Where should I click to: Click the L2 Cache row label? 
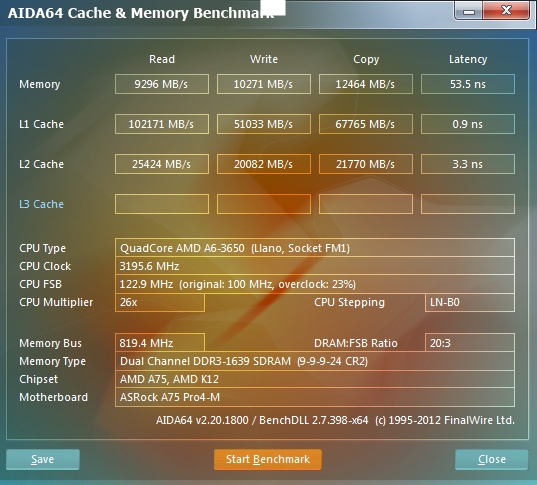coord(41,164)
